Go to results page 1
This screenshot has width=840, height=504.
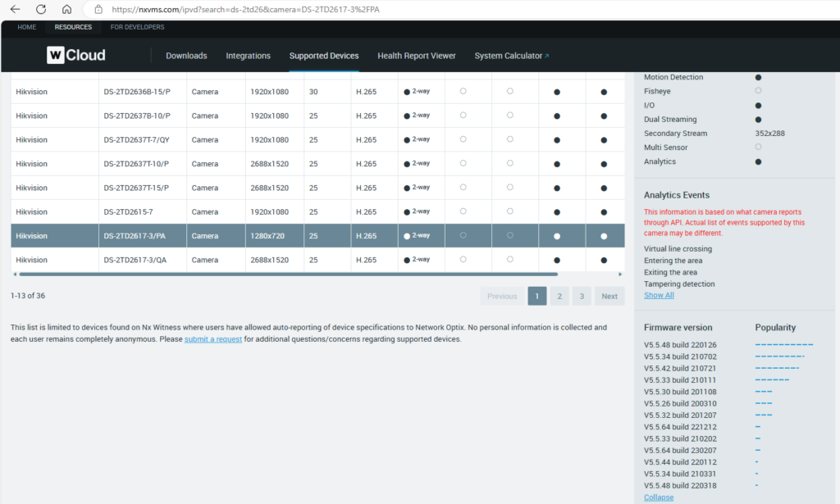point(536,296)
